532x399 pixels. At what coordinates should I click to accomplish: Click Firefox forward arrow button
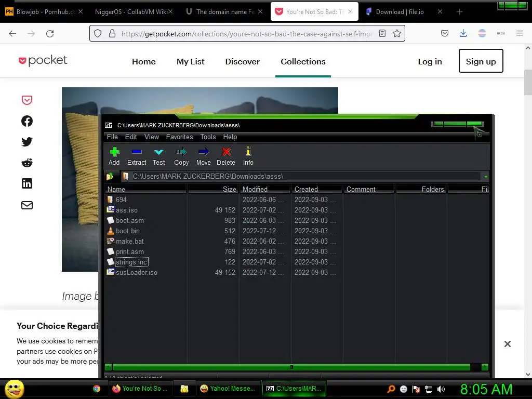point(31,34)
